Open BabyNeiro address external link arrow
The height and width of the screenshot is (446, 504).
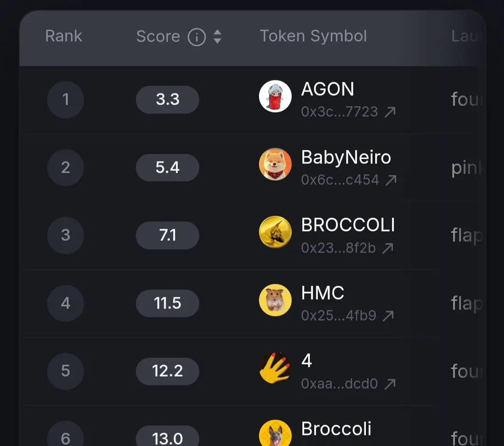[x=391, y=180]
